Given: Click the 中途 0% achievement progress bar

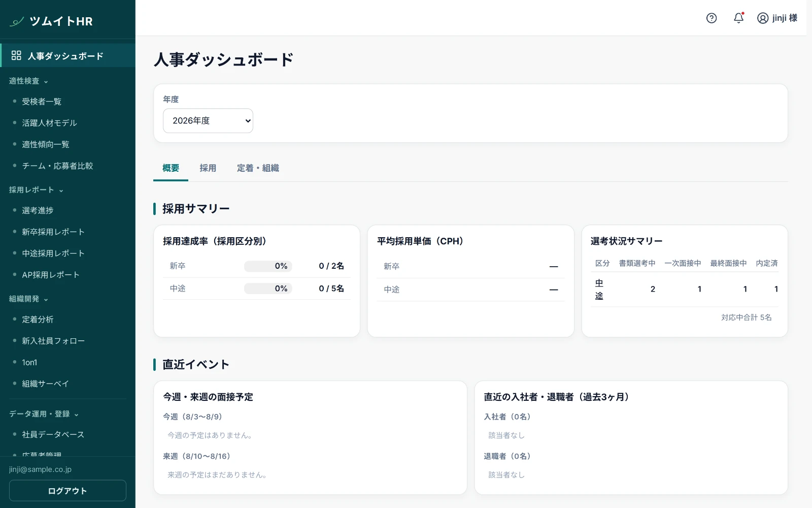Looking at the screenshot, I should click(x=268, y=289).
